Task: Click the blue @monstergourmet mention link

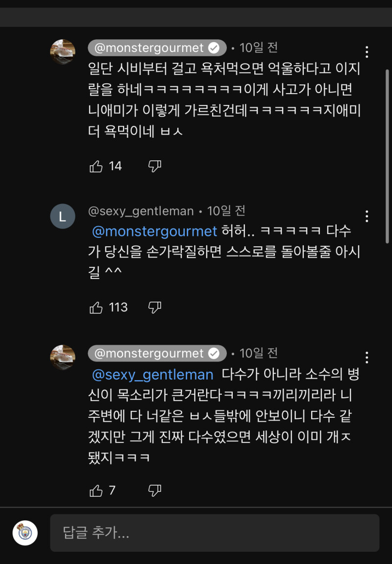Action: tap(154, 231)
